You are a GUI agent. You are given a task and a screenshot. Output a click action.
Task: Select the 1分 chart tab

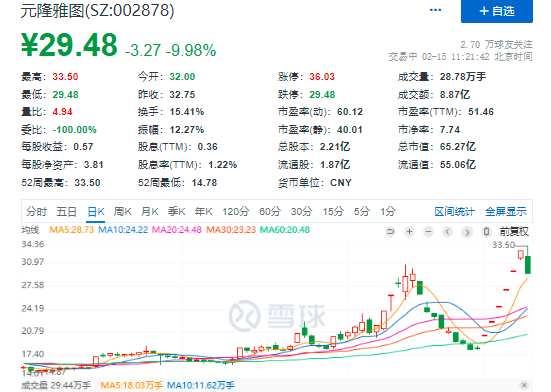[x=388, y=211]
